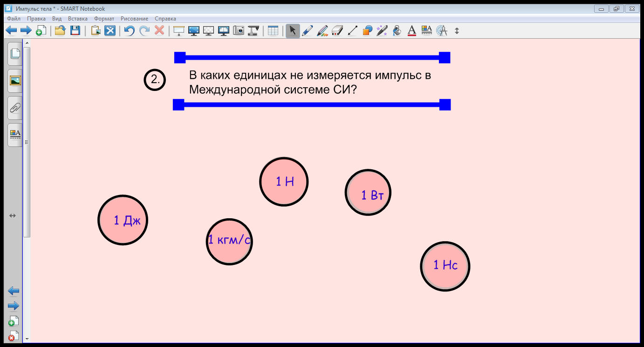
Task: Select the Magic Pen tool
Action: coord(382,31)
